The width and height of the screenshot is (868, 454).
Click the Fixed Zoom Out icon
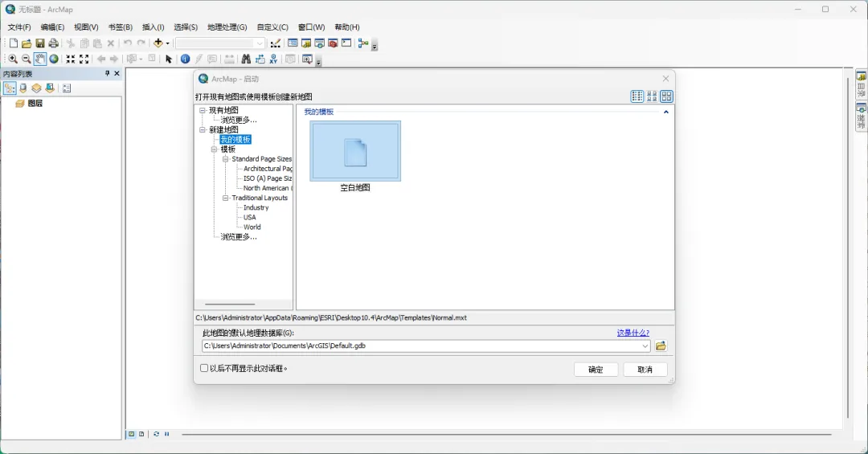pyautogui.click(x=84, y=59)
